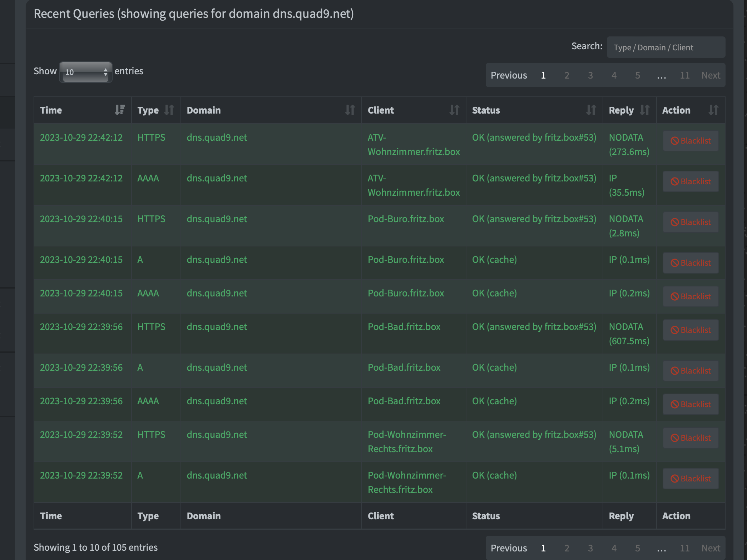This screenshot has width=747, height=560.
Task: Select page 3 in bottom pagination
Action: [x=590, y=548]
